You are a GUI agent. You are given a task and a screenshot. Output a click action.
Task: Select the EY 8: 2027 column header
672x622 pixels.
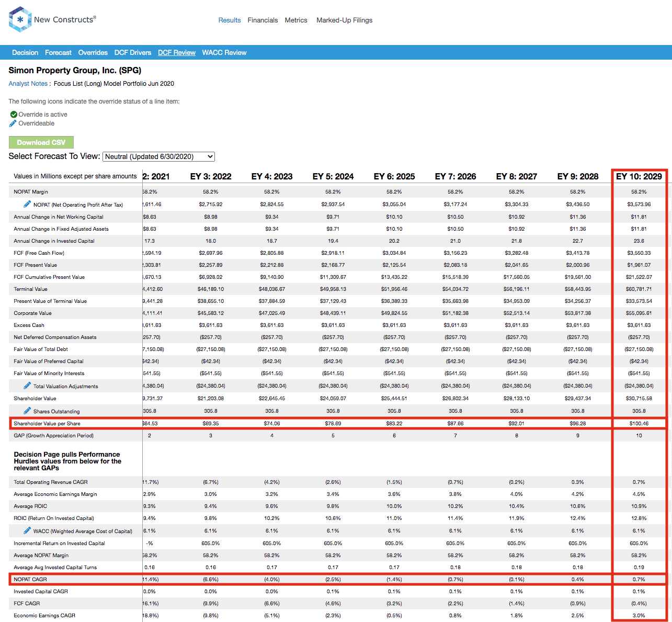pyautogui.click(x=517, y=177)
